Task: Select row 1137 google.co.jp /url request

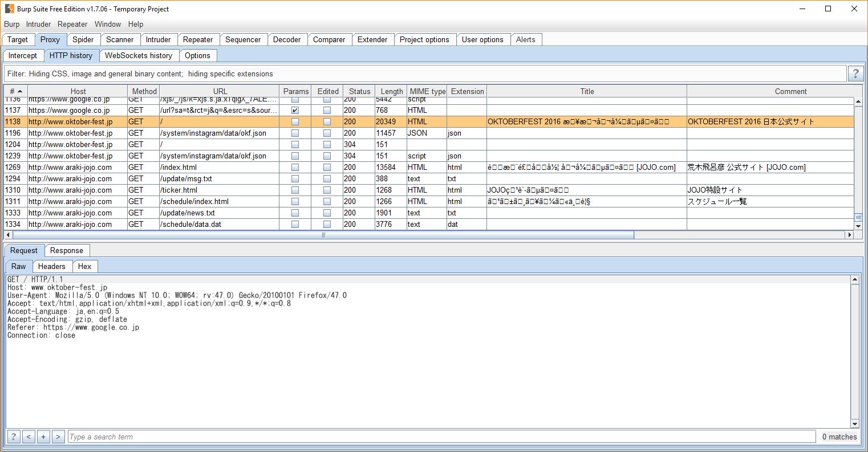Action: coord(429,110)
